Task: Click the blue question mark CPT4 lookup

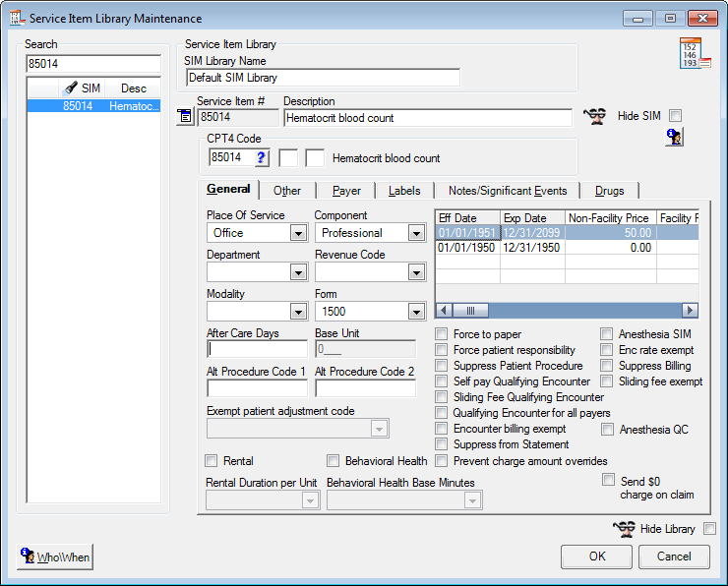Action: 262,157
